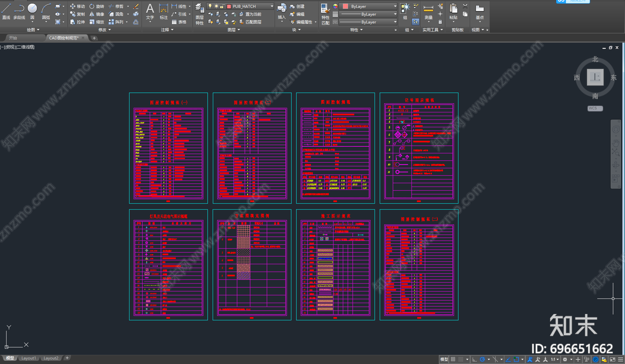Select the Dimension (标注) tool
The width and height of the screenshot is (625, 364).
[x=164, y=11]
